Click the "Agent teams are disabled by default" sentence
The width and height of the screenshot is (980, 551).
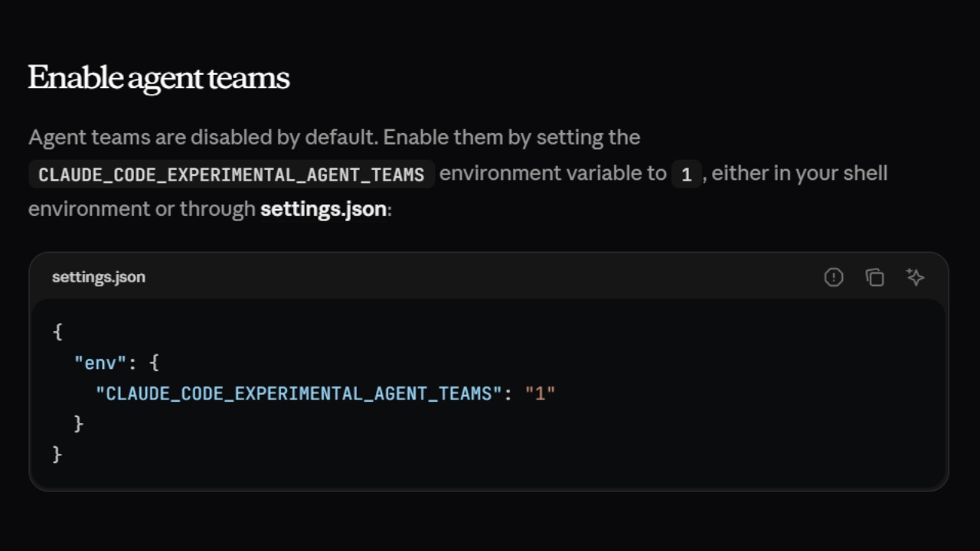point(204,138)
